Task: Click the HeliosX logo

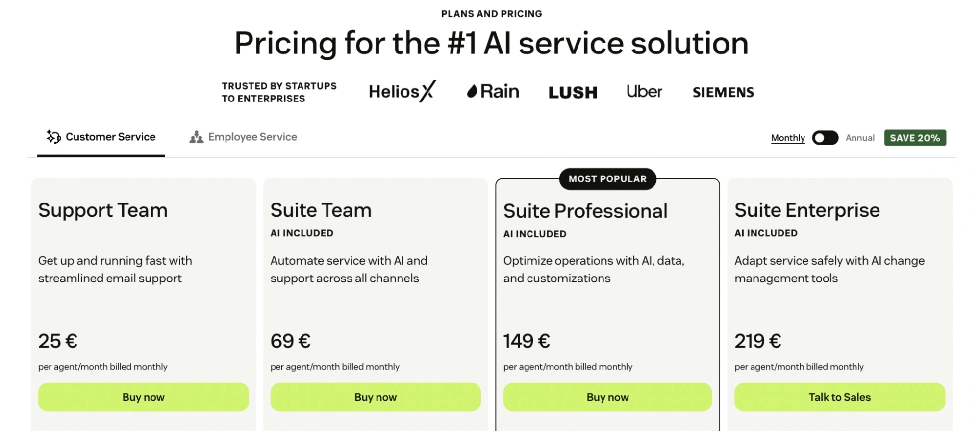Action: [402, 92]
